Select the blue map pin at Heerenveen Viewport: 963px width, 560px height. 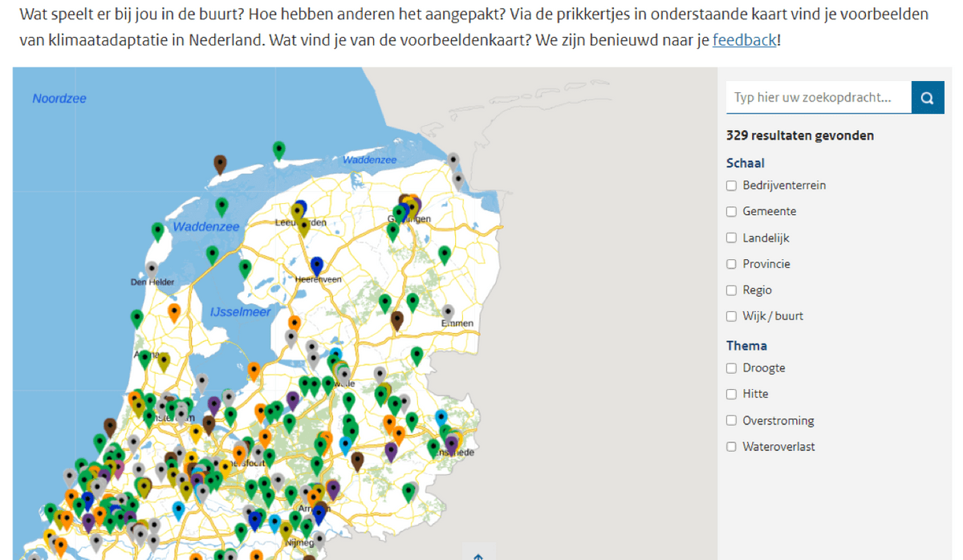pos(317,266)
